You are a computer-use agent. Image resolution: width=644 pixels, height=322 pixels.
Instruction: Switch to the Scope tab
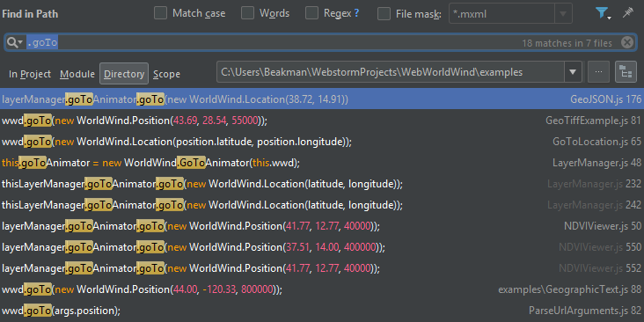click(x=167, y=74)
